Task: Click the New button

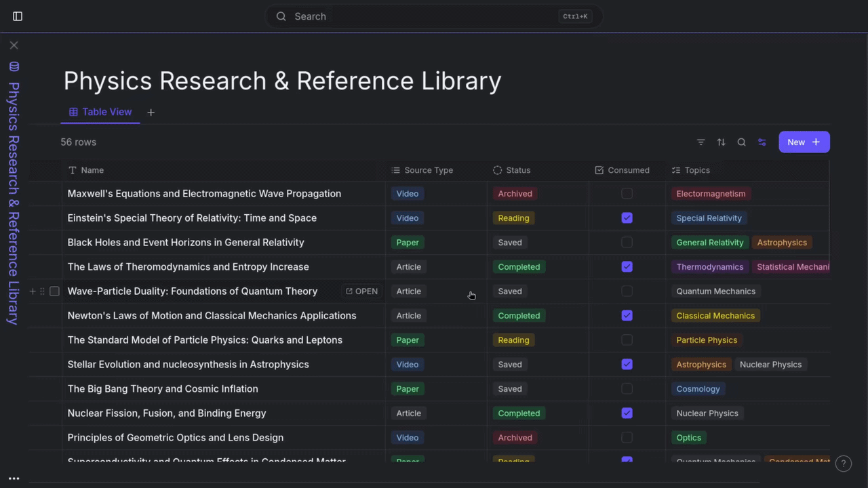Action: coord(804,142)
